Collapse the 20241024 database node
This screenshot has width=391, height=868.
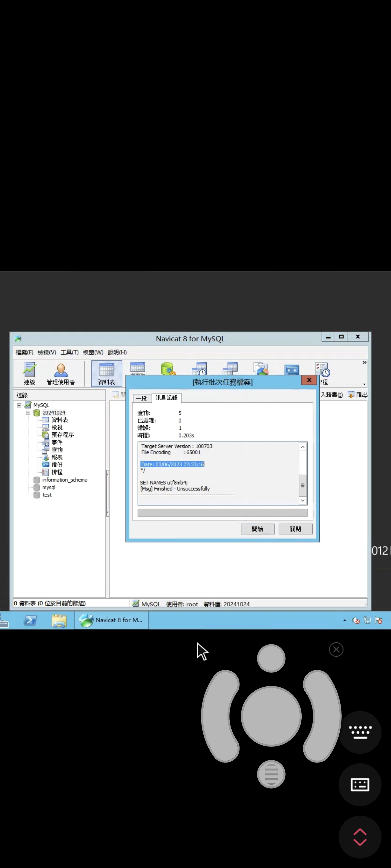(x=28, y=412)
